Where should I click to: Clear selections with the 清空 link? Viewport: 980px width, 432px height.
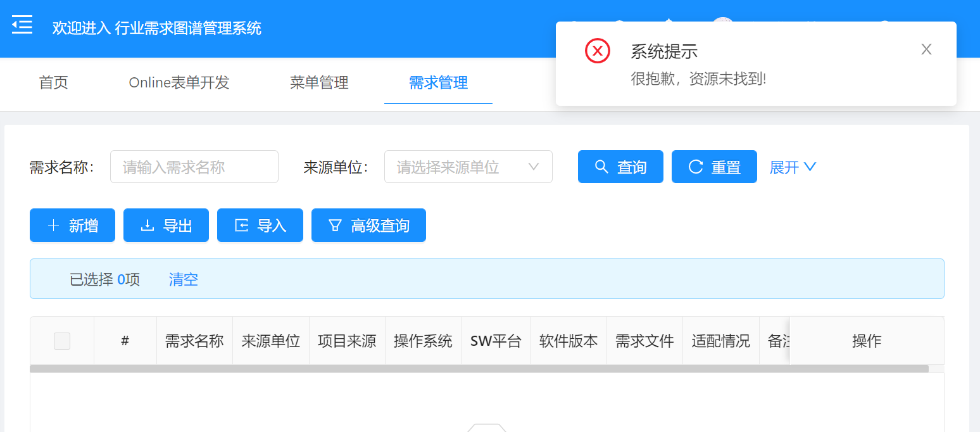click(183, 279)
